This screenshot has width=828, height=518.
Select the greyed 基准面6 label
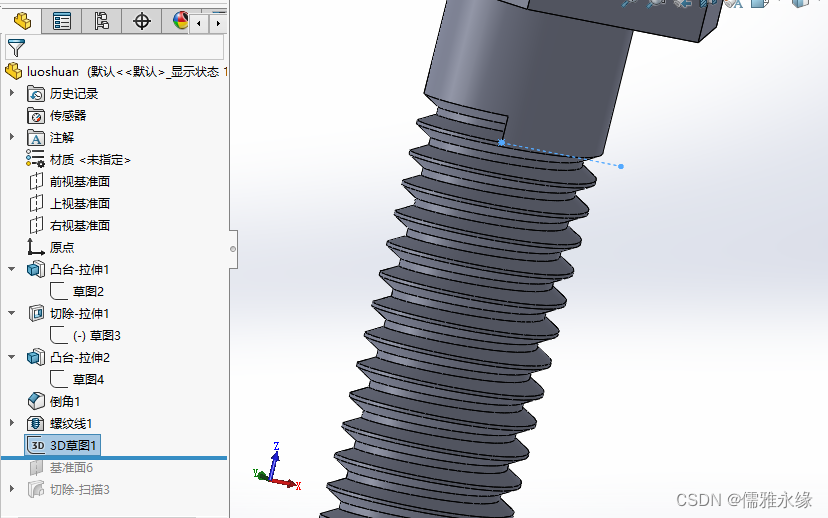(71, 468)
